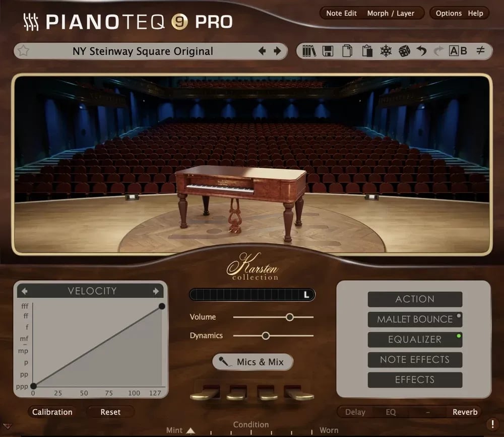The width and height of the screenshot is (504, 437).
Task: Open Morph / Layer panel
Action: pyautogui.click(x=391, y=13)
